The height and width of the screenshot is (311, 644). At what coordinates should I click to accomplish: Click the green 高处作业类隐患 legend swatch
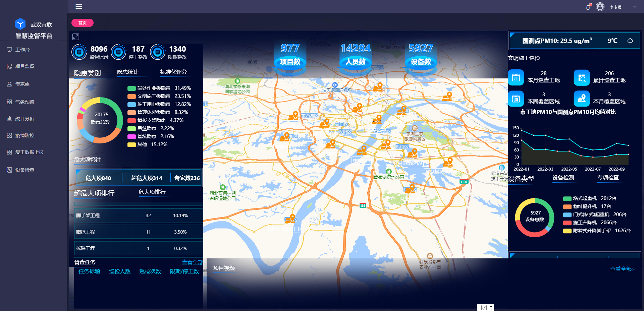pyautogui.click(x=131, y=88)
